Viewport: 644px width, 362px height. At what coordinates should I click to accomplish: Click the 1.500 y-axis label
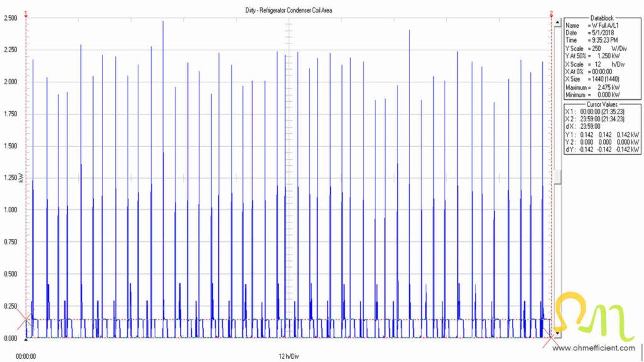[10, 146]
